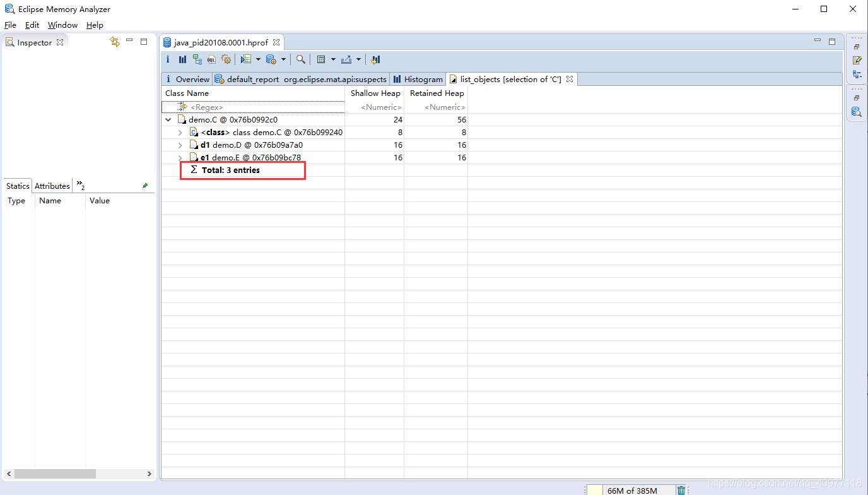The height and width of the screenshot is (495, 868).
Task: Close the Inspector view
Action: coord(60,42)
